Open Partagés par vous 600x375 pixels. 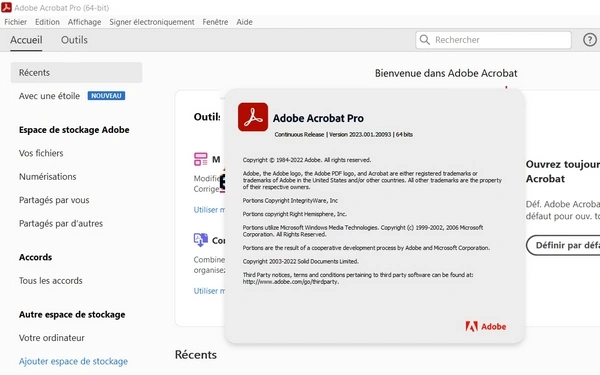click(54, 200)
